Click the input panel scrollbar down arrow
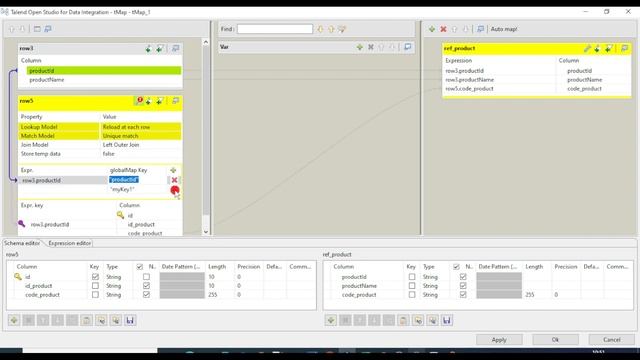 (x=206, y=231)
